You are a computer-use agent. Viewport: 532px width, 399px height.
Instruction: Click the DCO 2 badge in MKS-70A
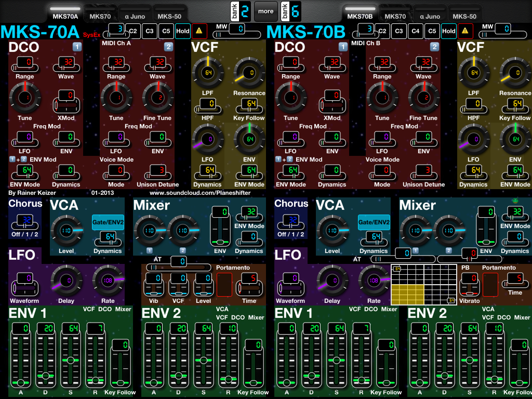pyautogui.click(x=168, y=47)
